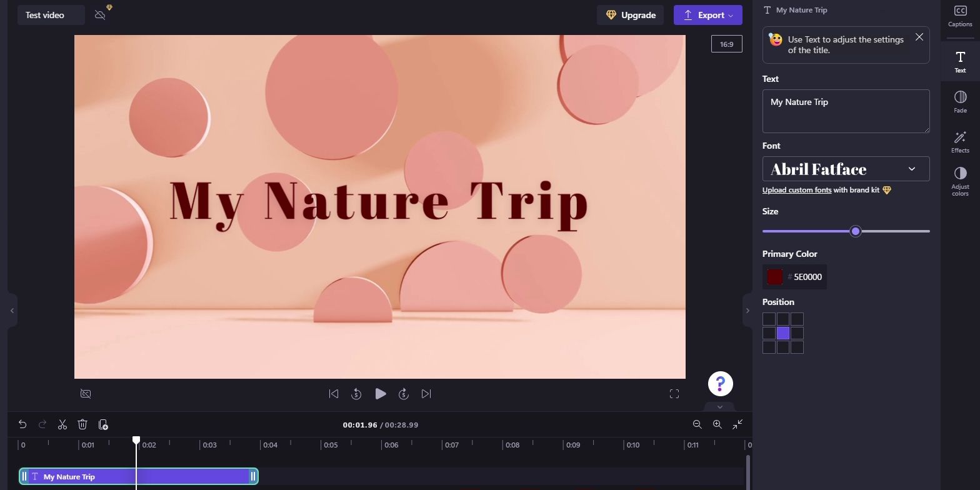The height and width of the screenshot is (490, 980).
Task: Zoom in on the timeline
Action: point(717,425)
